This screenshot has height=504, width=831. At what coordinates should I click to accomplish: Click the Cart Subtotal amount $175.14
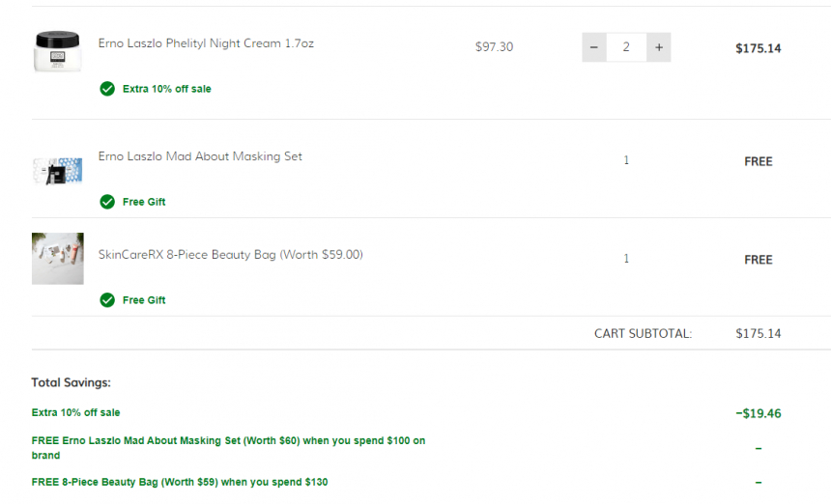point(758,333)
